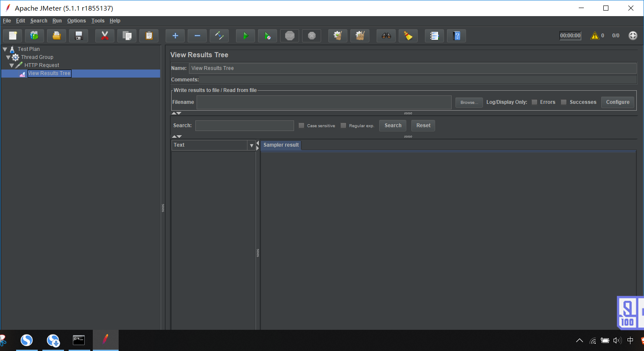Collapse the Thread Group tree node
The width and height of the screenshot is (644, 351).
8,57
